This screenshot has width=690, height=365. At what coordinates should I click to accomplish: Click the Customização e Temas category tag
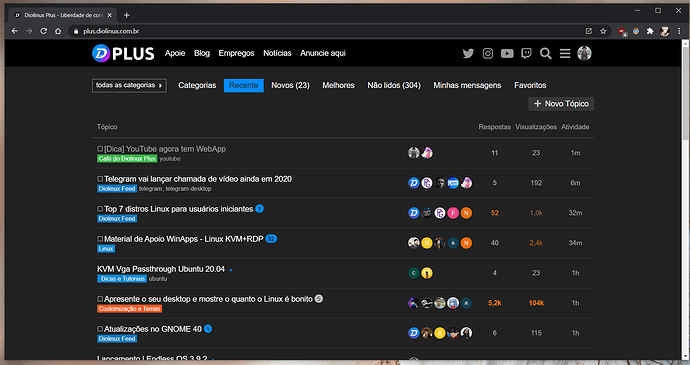129,309
